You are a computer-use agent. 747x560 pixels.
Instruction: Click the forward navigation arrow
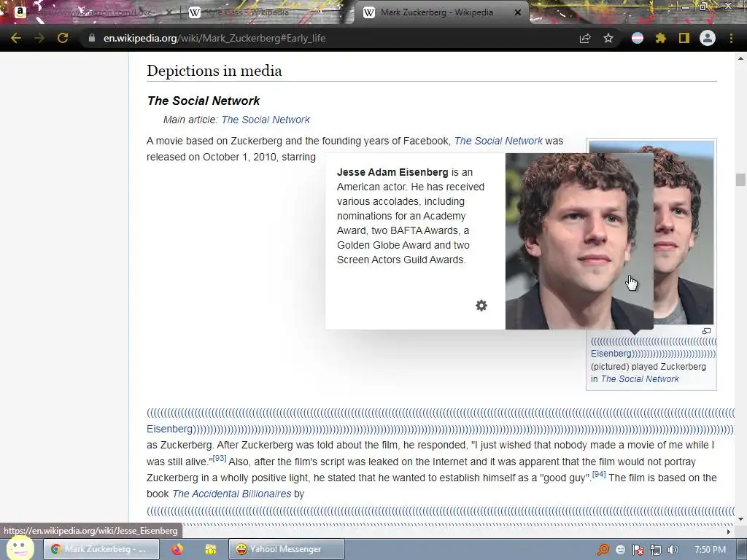(x=39, y=38)
